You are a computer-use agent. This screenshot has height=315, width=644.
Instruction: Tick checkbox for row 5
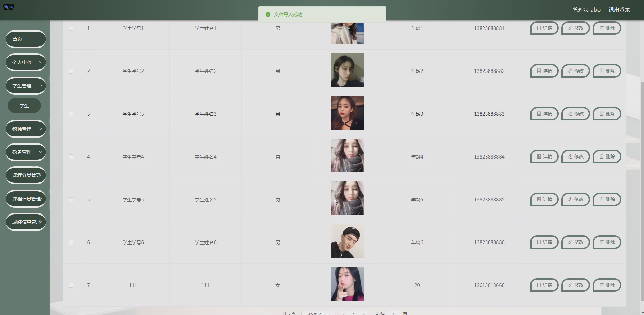[71, 200]
